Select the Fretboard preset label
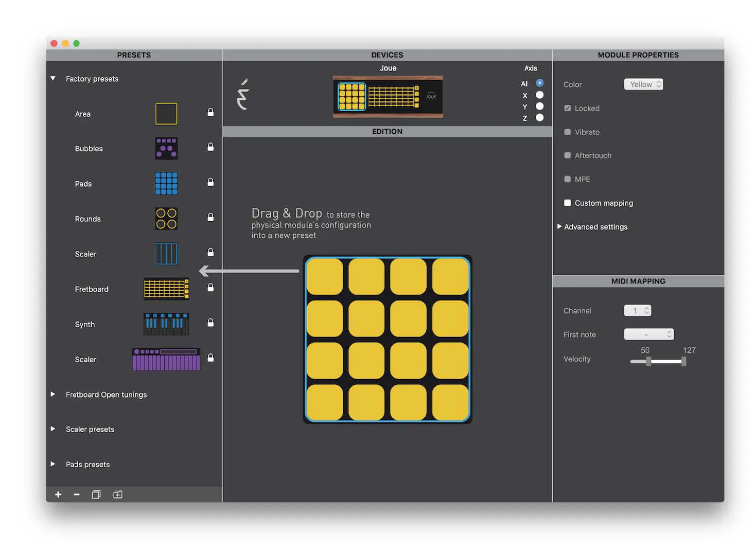 [x=92, y=289]
